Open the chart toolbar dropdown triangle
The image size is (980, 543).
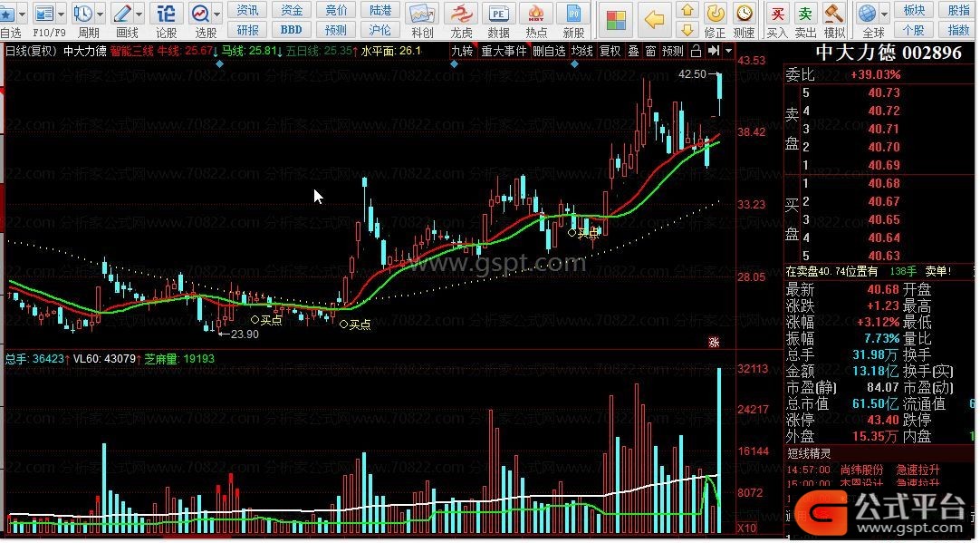coord(728,51)
